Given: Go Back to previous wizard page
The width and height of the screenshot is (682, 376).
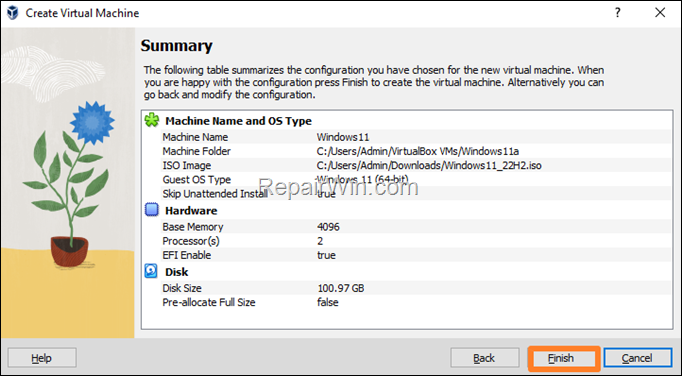Looking at the screenshot, I should [485, 358].
